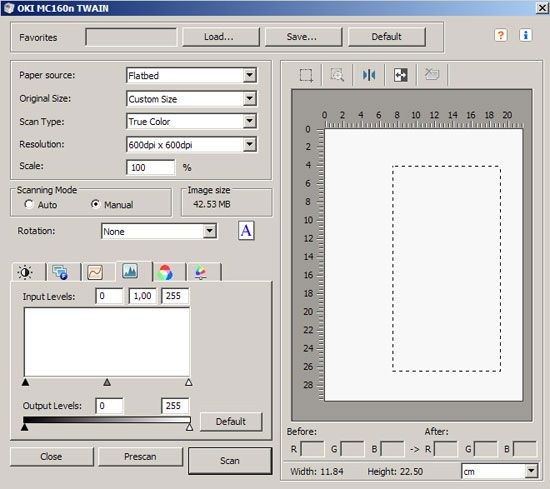
Task: Open the histogram levels tab
Action: pos(130,271)
